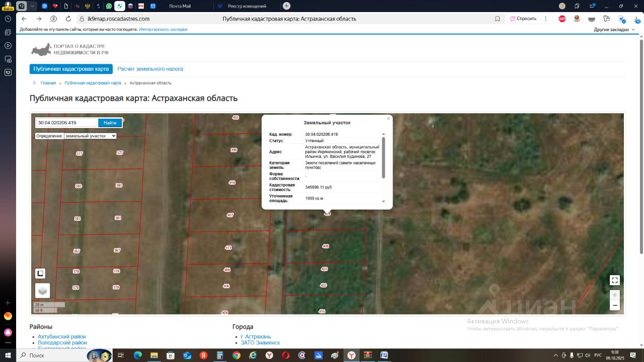Switch to the PTC pinned tab
644x362 pixels.
click(x=141, y=6)
